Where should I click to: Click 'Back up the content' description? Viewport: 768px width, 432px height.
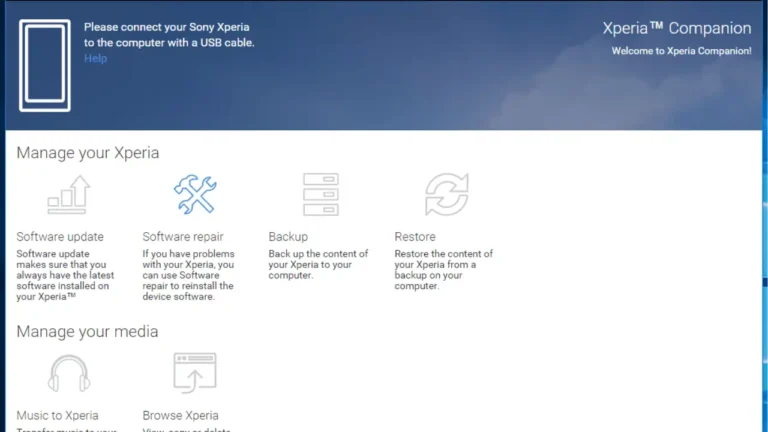point(318,264)
